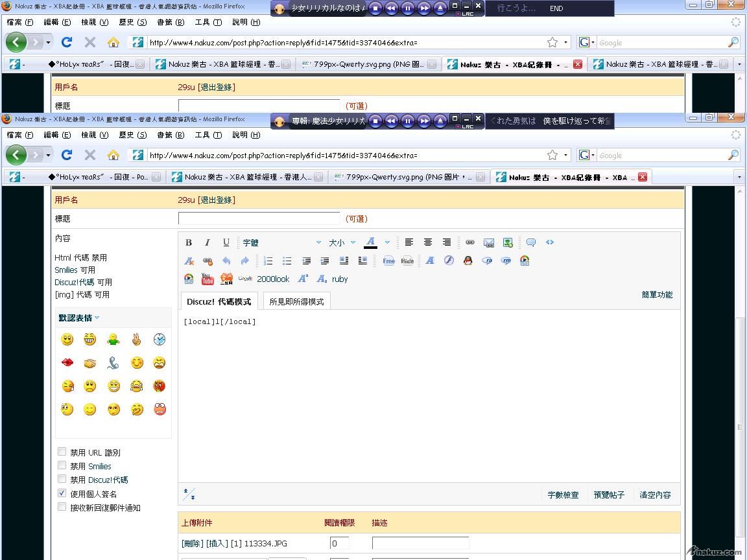Insert a hyperlink using the link icon
The image size is (747, 560).
470,242
